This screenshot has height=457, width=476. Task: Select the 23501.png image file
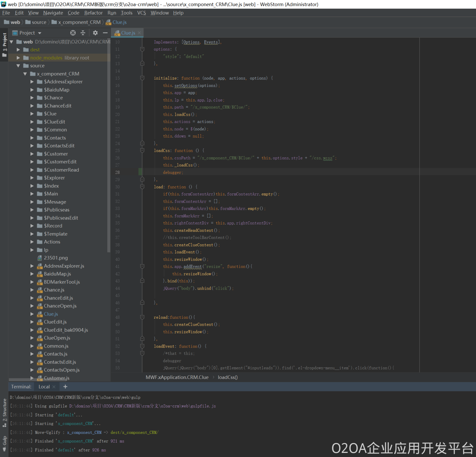(56, 258)
